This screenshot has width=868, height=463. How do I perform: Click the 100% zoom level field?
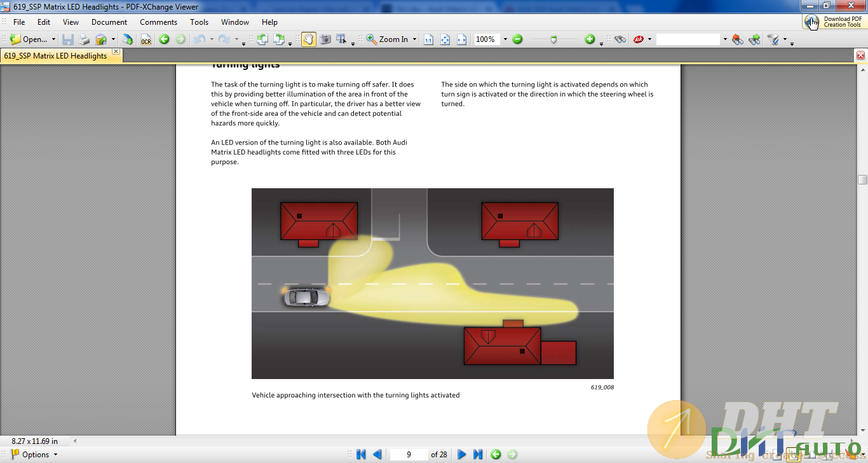click(487, 39)
